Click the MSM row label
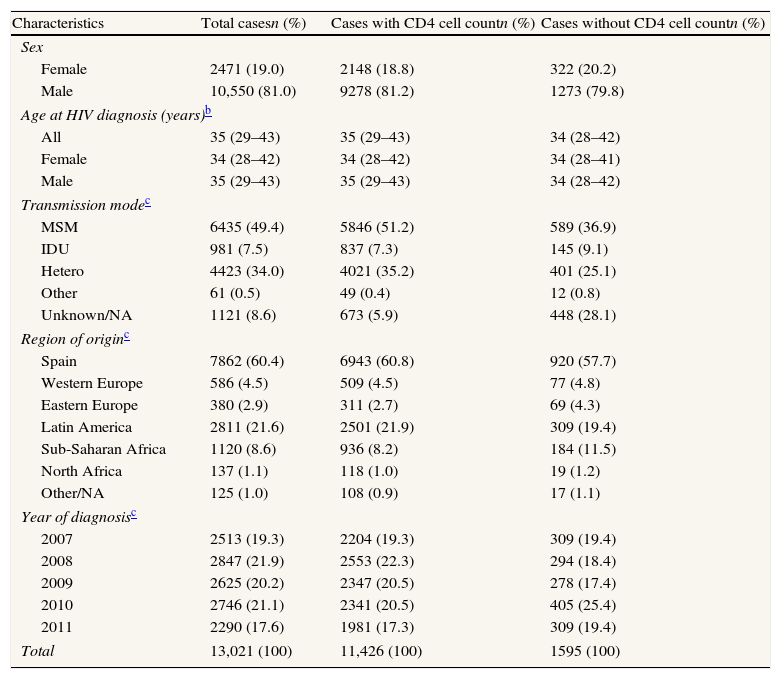The height and width of the screenshot is (679, 781). pos(59,227)
